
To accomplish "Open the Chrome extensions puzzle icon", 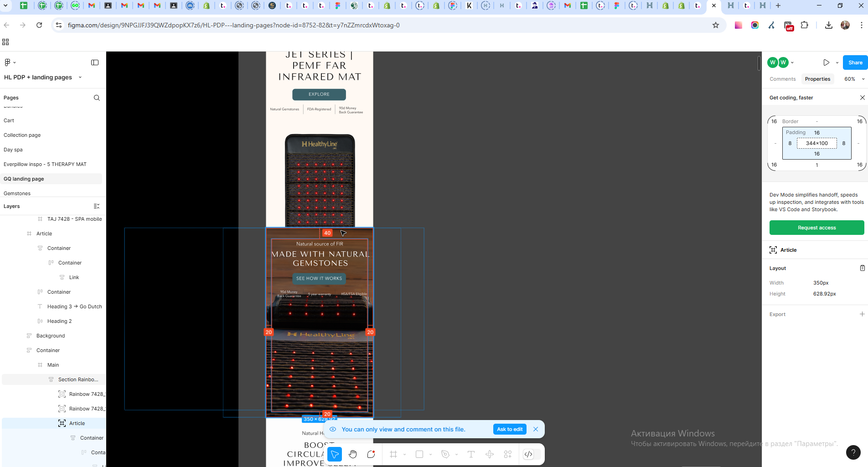I will (805, 25).
